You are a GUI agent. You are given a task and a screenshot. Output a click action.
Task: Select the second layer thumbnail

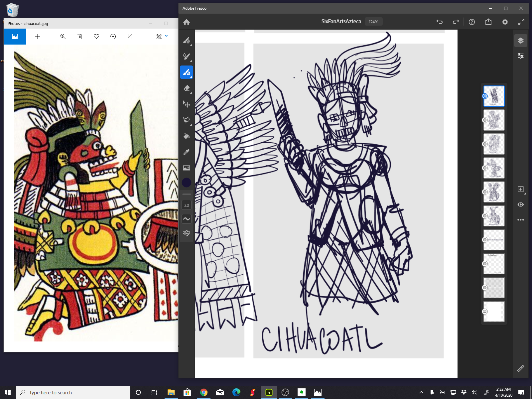[494, 120]
